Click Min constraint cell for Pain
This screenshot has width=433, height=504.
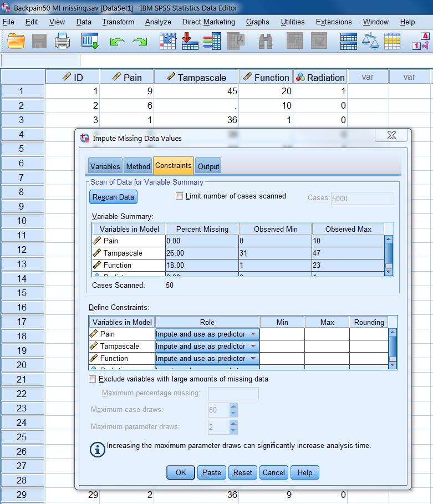pos(282,334)
